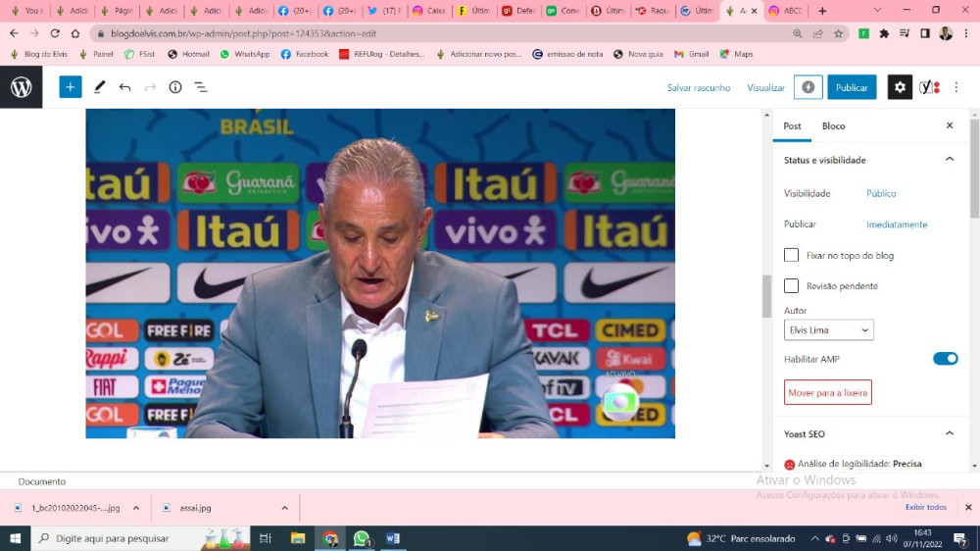Collapse the Yoast SEO section
980x551 pixels.
tap(950, 433)
